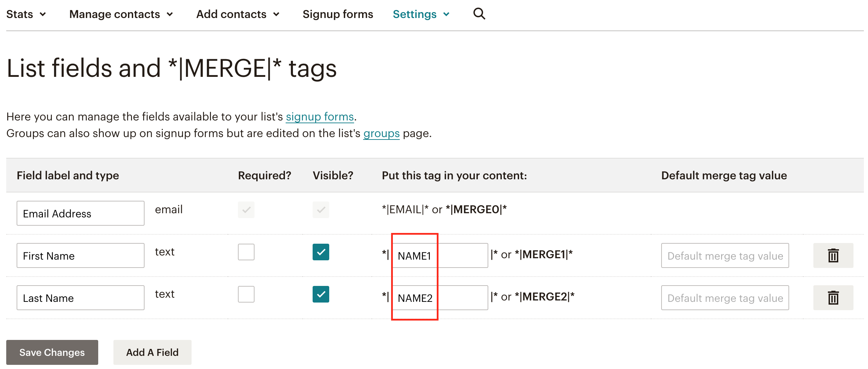Open the Settings dropdown
868x369 pixels.
(x=421, y=14)
